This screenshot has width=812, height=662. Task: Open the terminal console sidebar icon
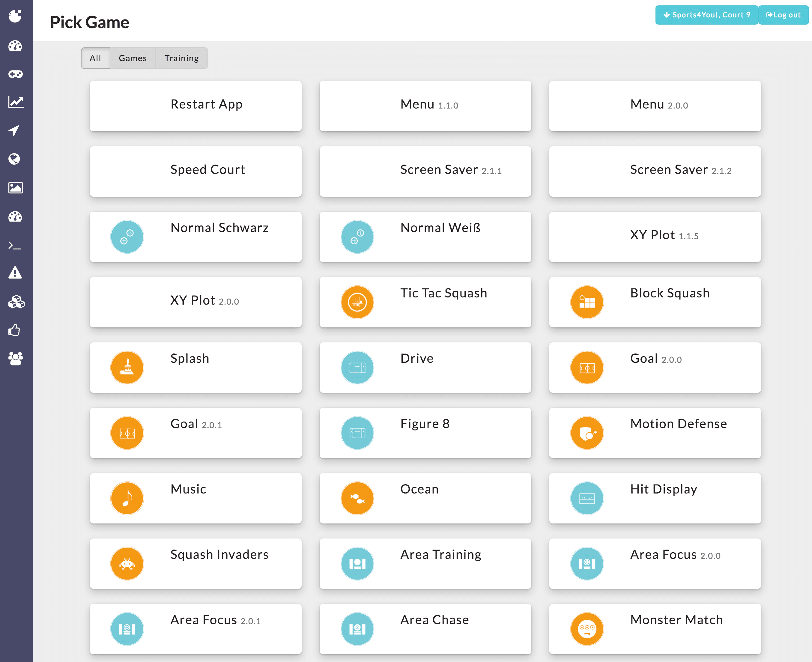click(14, 246)
